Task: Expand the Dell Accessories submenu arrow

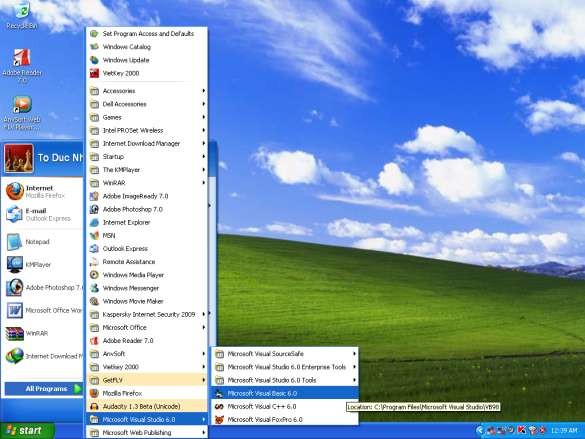Action: (x=204, y=104)
